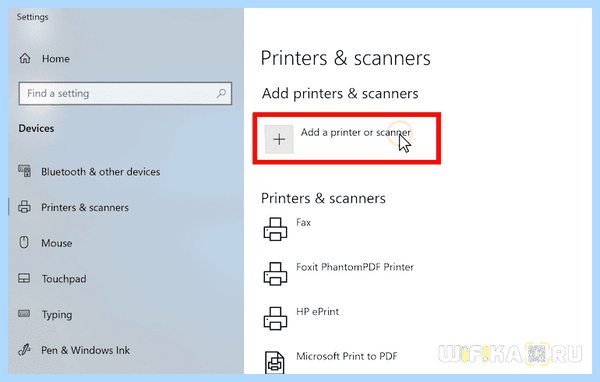Click the Find a setting search box
This screenshot has height=382, width=600.
[125, 93]
